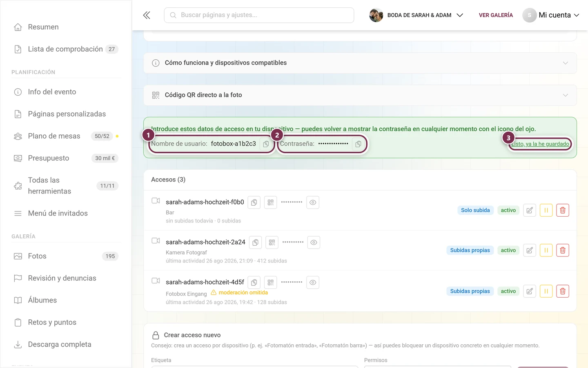Open Revisión y denuncias
Screen dimensions: 588x368
tap(66, 278)
